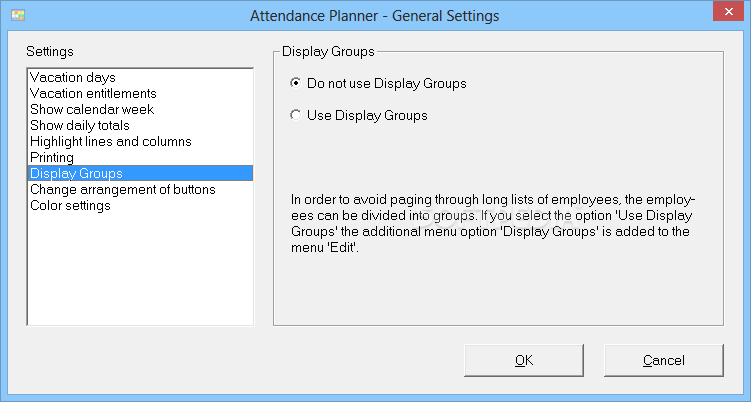This screenshot has width=751, height=402.
Task: Open the Printing settings entry
Action: click(140, 157)
